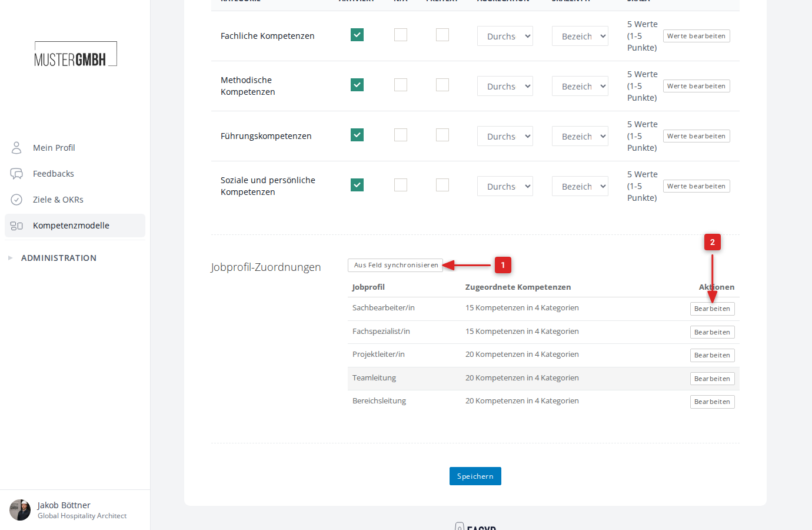Click the Bereichsleitung profile name

379,401
